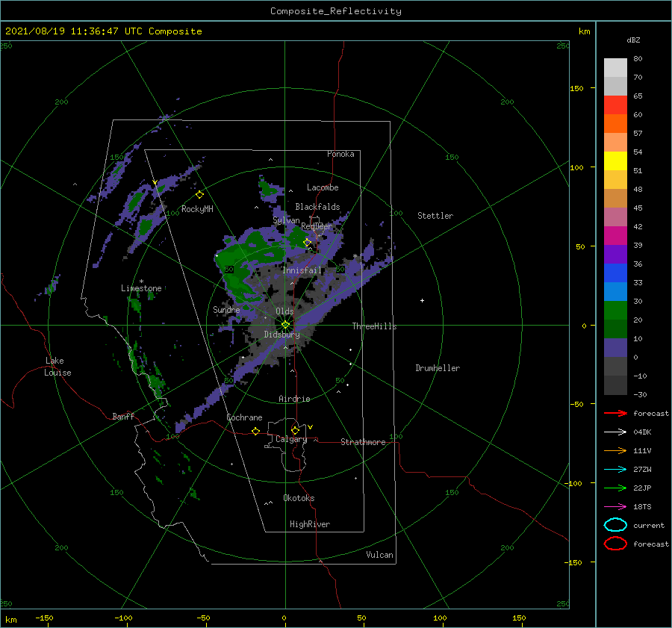Screen dimensions: 672x628
Task: Click the red 65 dBZ color swatch
Action: pyautogui.click(x=615, y=105)
